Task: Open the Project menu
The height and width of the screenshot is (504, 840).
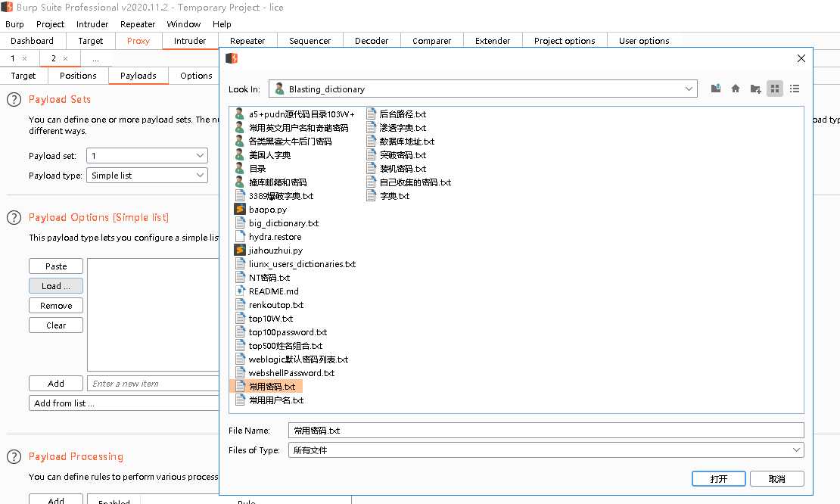Action: 51,24
